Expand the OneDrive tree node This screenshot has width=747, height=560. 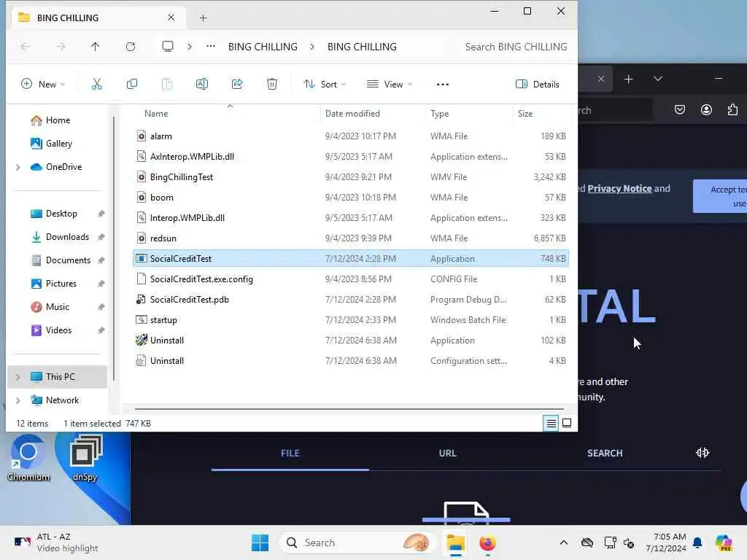(18, 167)
